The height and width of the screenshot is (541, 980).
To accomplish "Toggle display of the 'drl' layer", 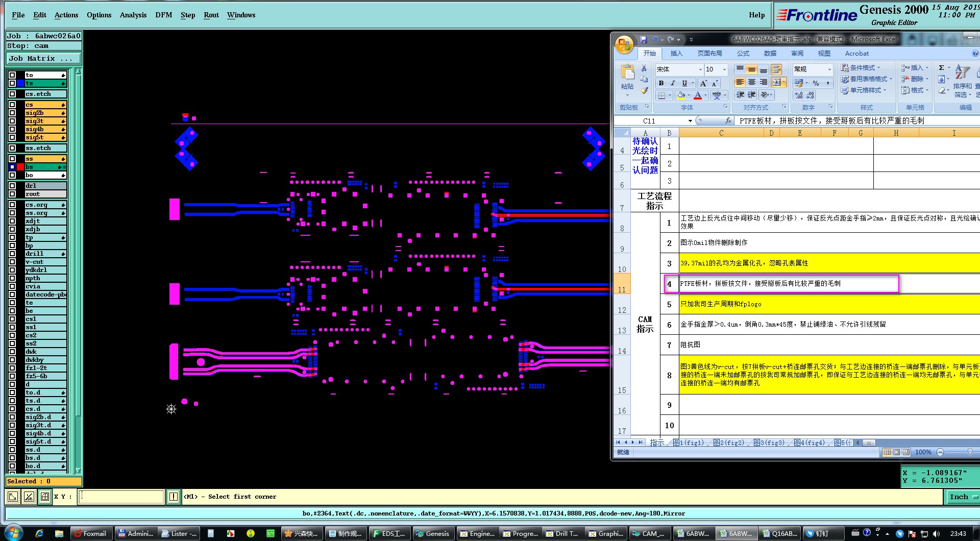I will click(12, 186).
